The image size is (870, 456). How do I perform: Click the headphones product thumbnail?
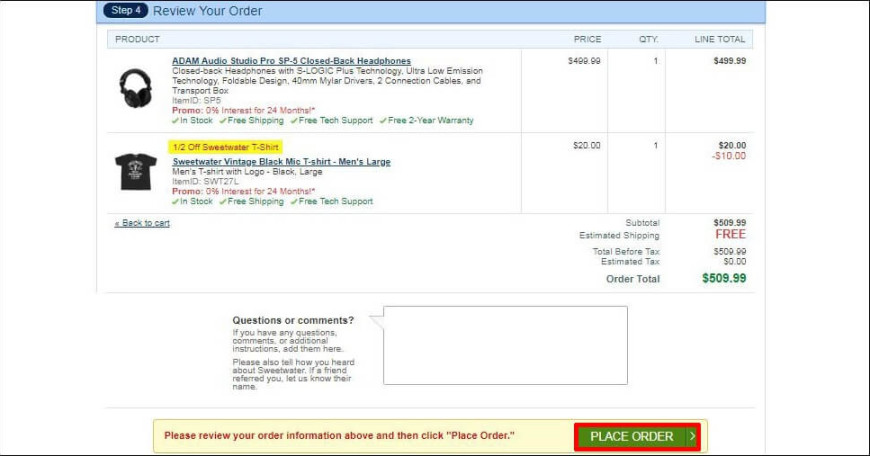(135, 88)
